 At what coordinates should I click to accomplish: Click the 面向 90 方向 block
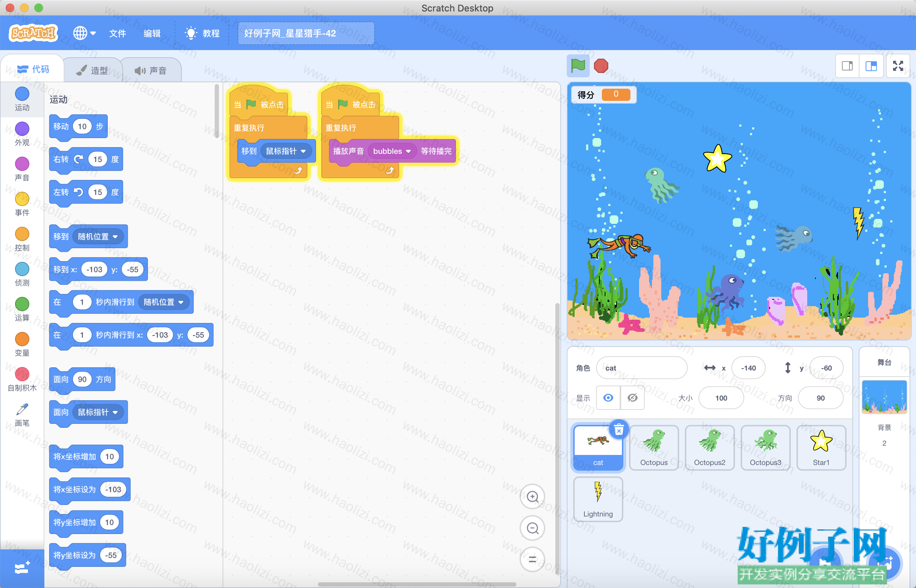[x=82, y=379]
